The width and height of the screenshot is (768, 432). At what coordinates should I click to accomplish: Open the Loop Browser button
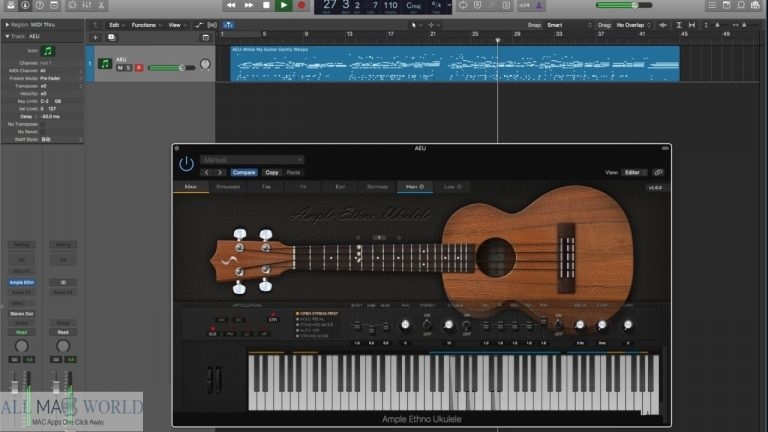741,5
